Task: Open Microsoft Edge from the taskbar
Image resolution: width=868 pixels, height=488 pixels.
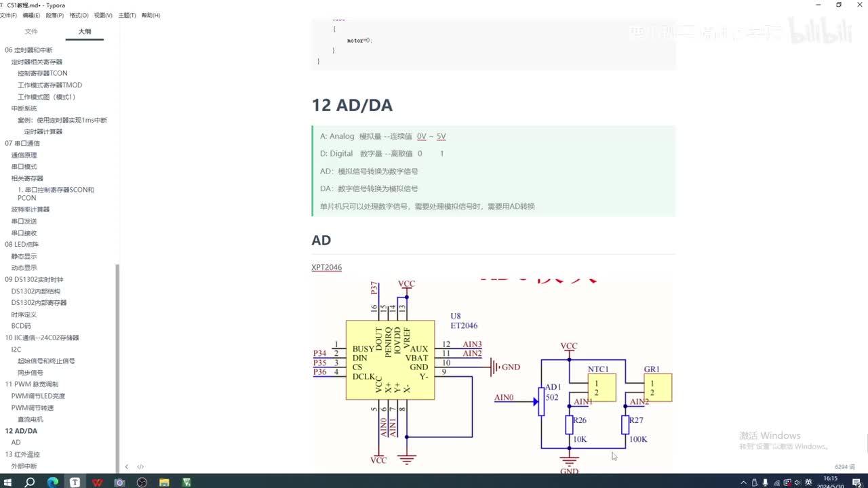Action: click(53, 483)
